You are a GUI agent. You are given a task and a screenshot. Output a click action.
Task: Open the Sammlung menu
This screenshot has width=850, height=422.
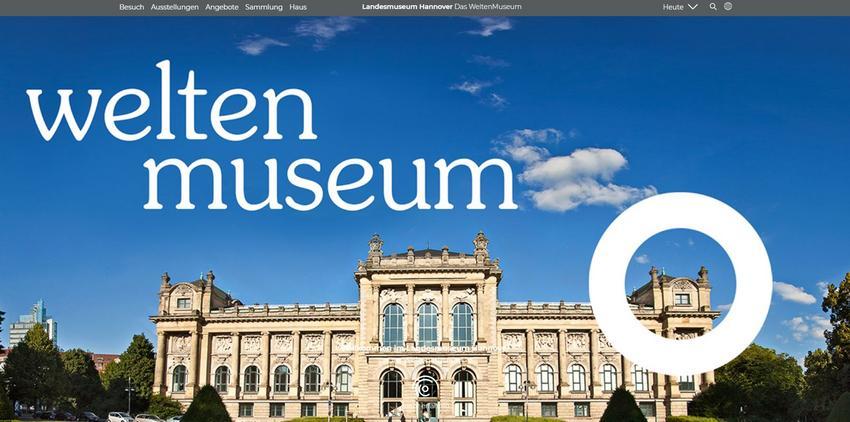tap(263, 7)
